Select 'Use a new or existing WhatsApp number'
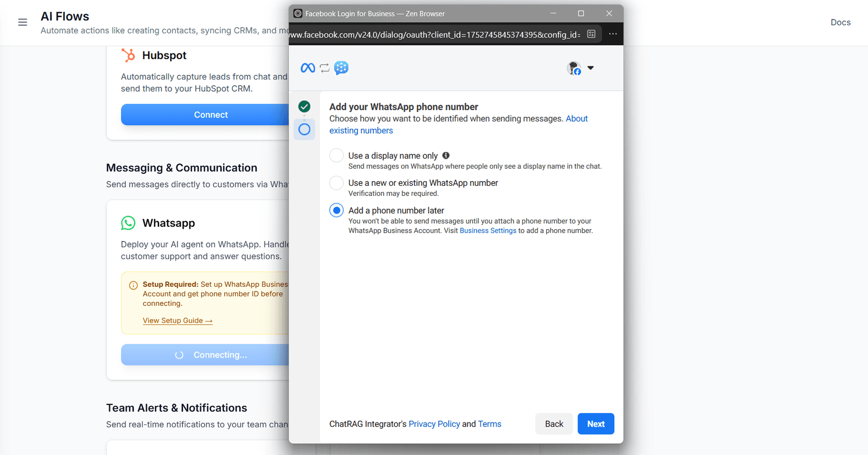The height and width of the screenshot is (455, 868). [x=336, y=183]
